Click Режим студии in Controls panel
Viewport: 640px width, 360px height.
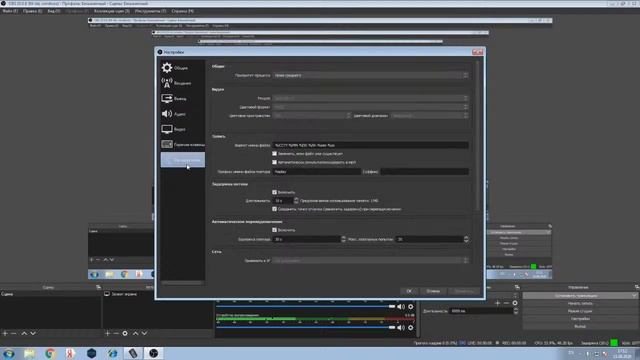pyautogui.click(x=580, y=311)
